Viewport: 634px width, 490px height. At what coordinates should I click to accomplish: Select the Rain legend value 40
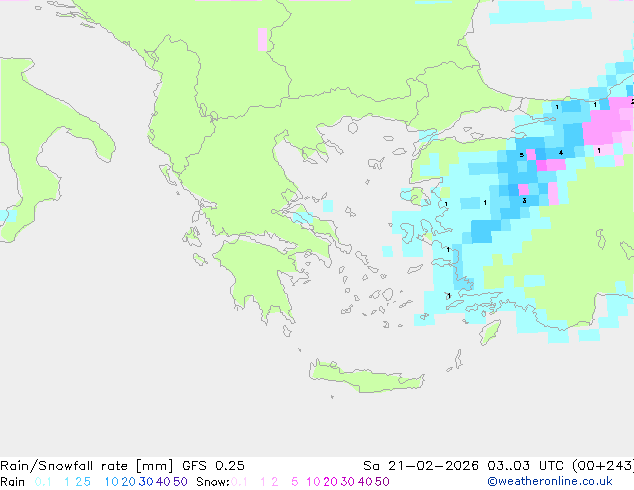tap(163, 482)
